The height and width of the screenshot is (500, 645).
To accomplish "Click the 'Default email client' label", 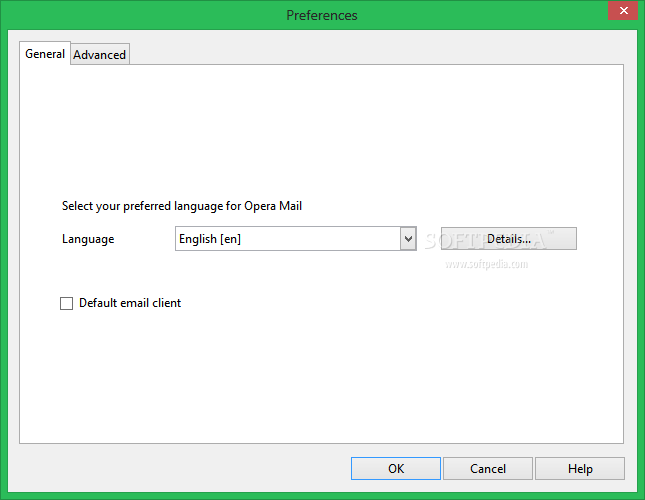I will click(x=130, y=303).
